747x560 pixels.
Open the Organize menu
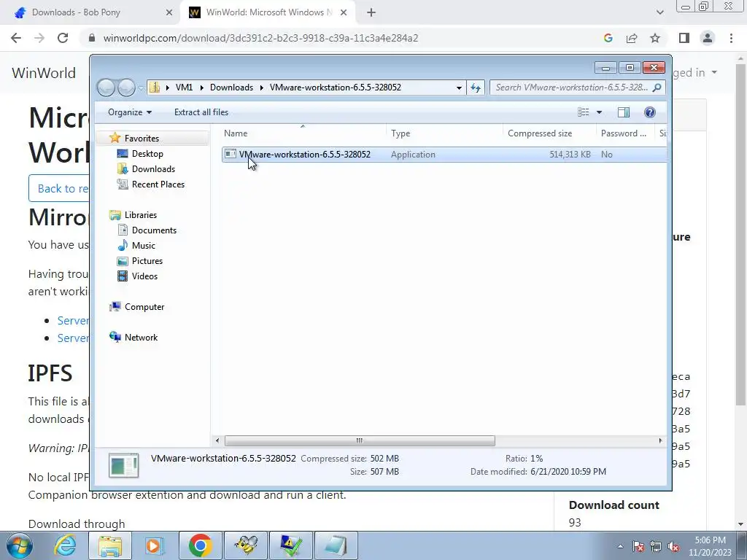point(130,112)
